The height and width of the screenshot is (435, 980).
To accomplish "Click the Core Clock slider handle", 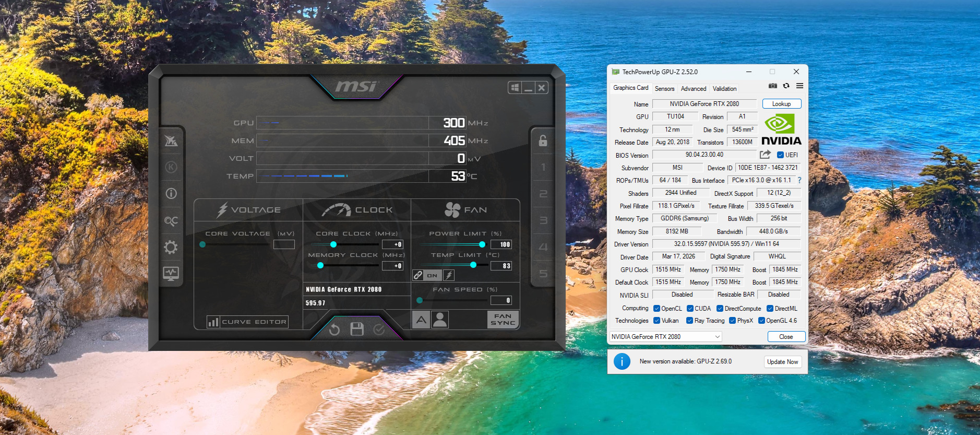I will (x=333, y=244).
